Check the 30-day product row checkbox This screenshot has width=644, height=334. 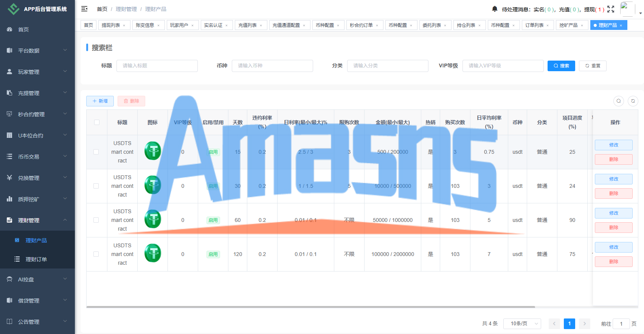point(96,186)
